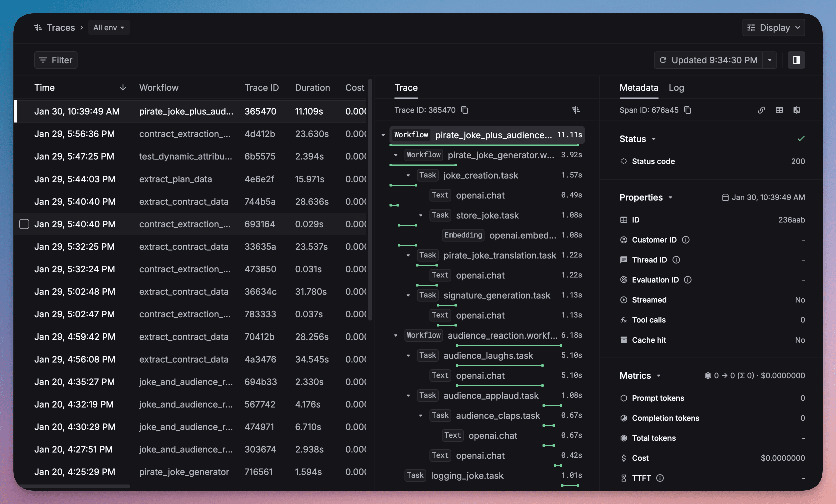This screenshot has height=504, width=836.
Task: Toggle the side panel layout button
Action: (x=796, y=60)
